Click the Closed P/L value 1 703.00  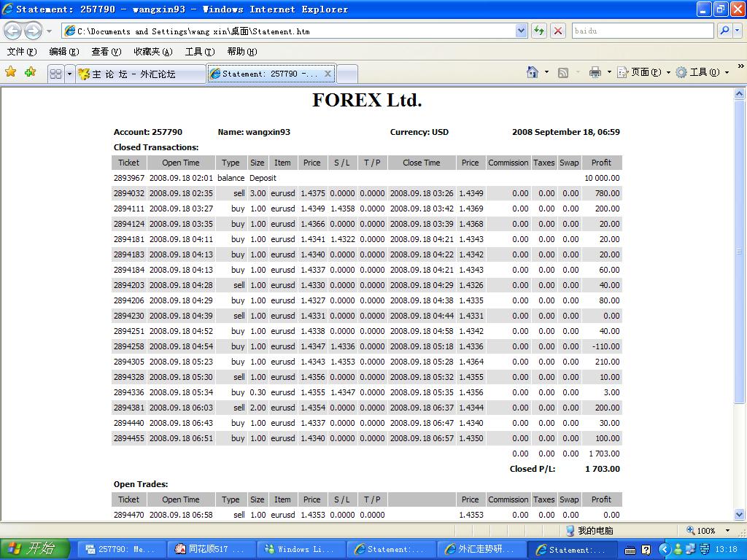pos(602,469)
